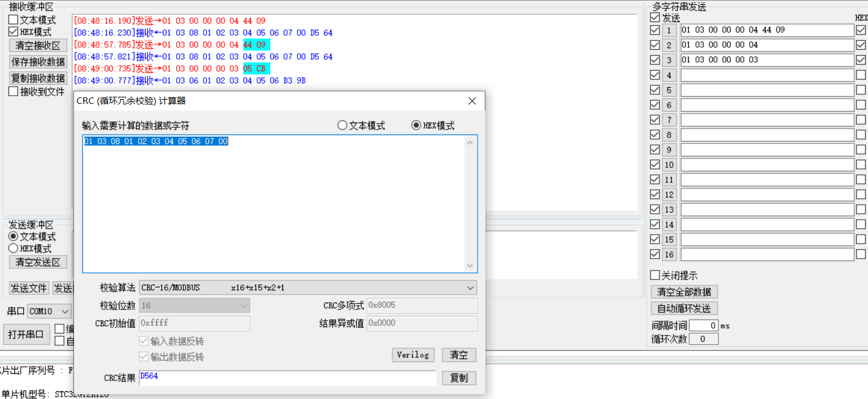Image resolution: width=868 pixels, height=399 pixels.
Task: Toggle HEX checkbox for string row 1
Action: click(x=861, y=30)
